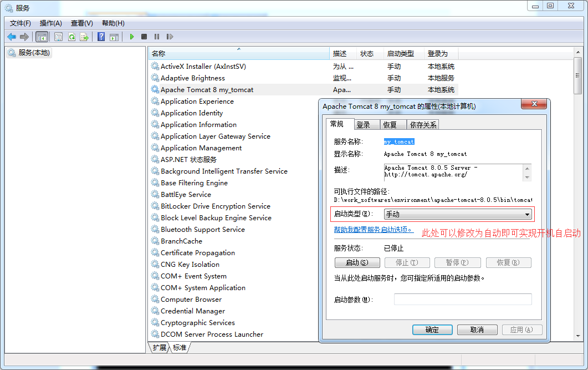Click gear icon of Apache Tomcat 8 my_tomcat

point(155,90)
